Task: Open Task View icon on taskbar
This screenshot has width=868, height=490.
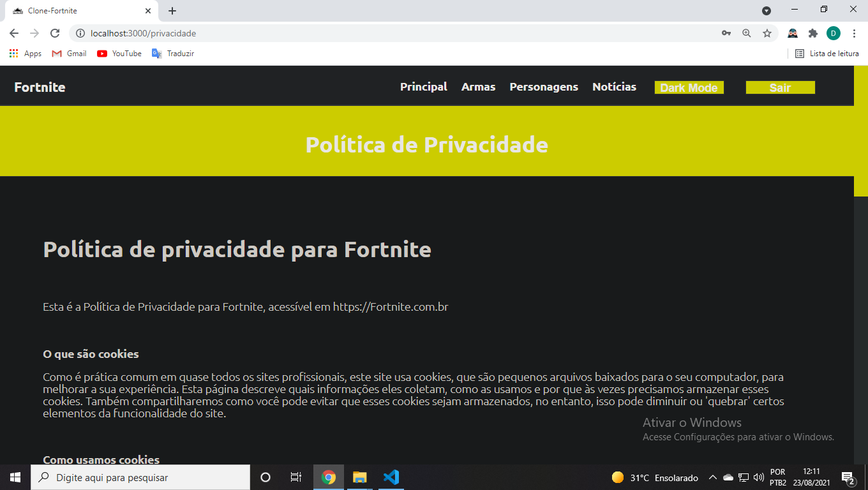Action: (296, 477)
